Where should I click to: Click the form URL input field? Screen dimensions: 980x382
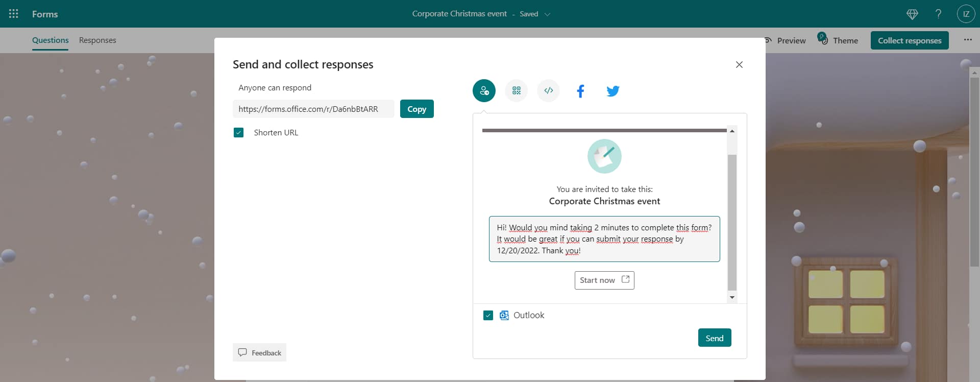click(x=313, y=109)
